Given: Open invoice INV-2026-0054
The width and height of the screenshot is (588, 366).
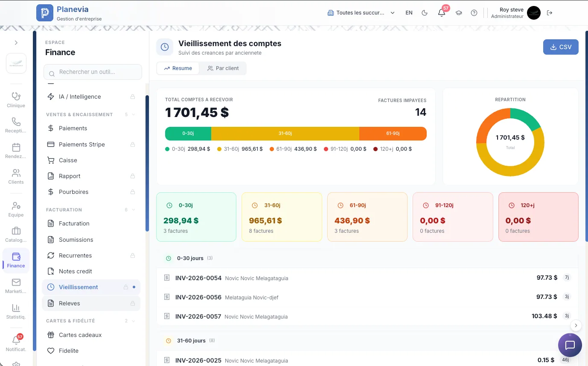Looking at the screenshot, I should tap(367, 278).
